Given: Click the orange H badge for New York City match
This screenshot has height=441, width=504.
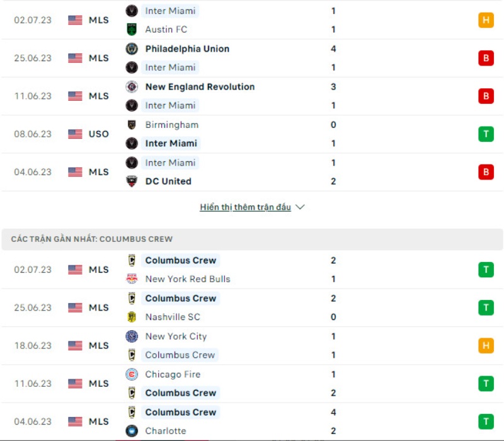Looking at the screenshot, I should click(x=486, y=346).
